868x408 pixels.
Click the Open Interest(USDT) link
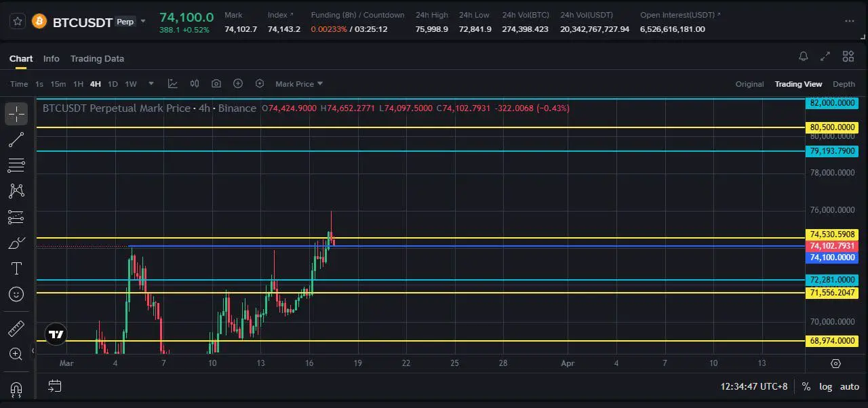(680, 15)
